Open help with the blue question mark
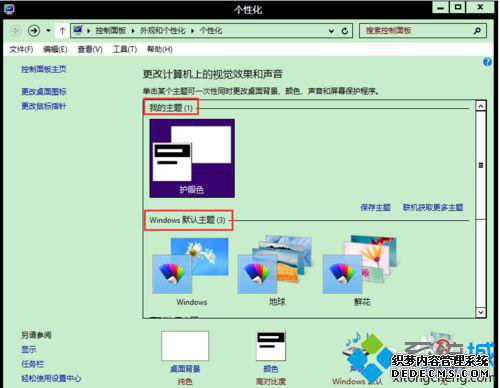This screenshot has width=500, height=388. tap(487, 62)
